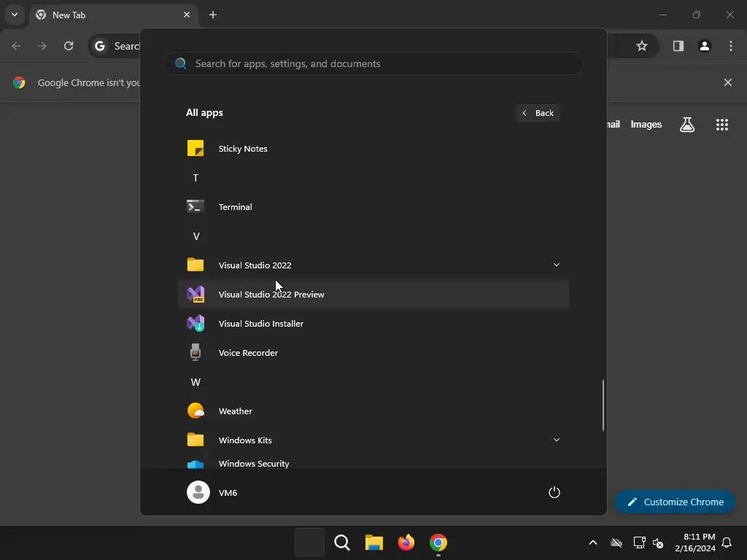Viewport: 747px width, 560px height.
Task: Click the 'Terminal' label
Action: [235, 206]
